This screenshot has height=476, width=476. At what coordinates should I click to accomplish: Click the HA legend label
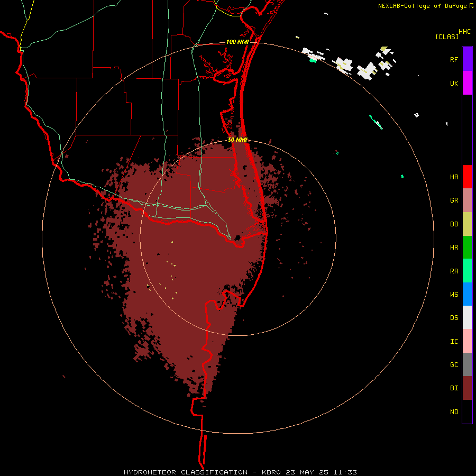pyautogui.click(x=454, y=177)
